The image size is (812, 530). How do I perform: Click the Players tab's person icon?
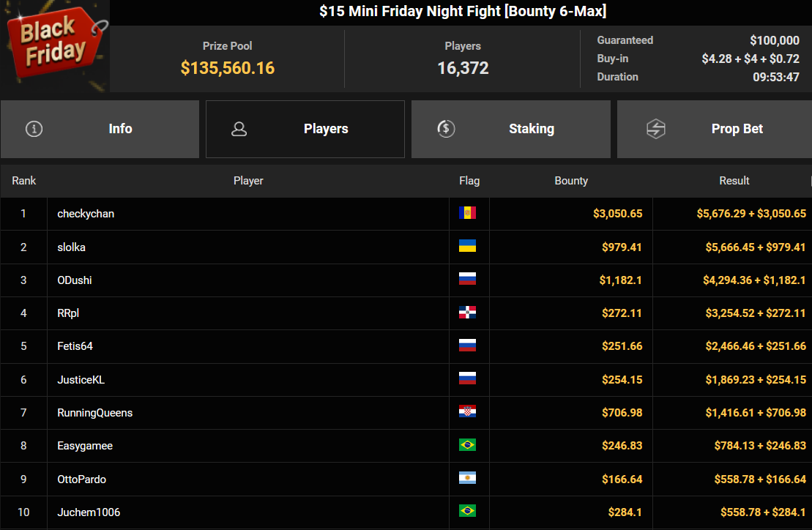click(239, 129)
